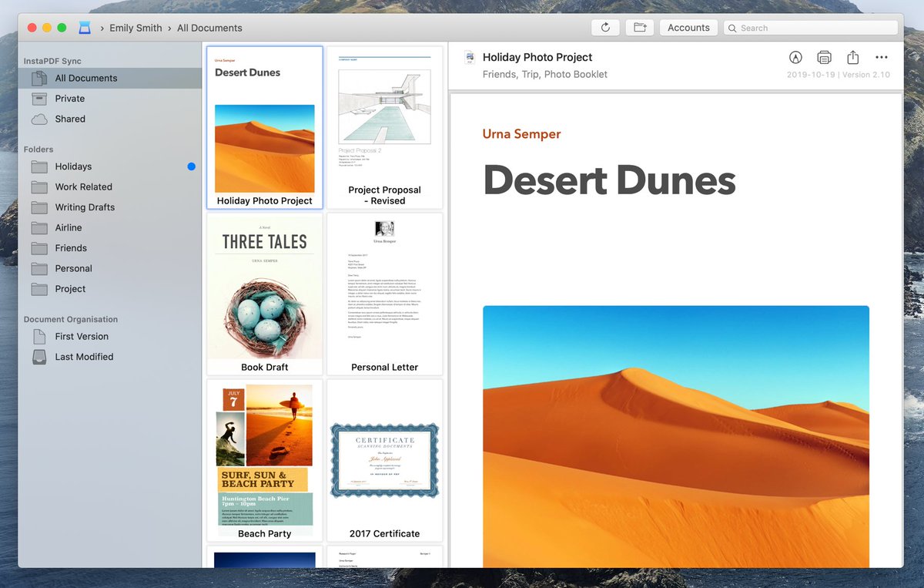Open the Airline folder
Image resolution: width=924 pixels, height=588 pixels.
tap(110, 228)
